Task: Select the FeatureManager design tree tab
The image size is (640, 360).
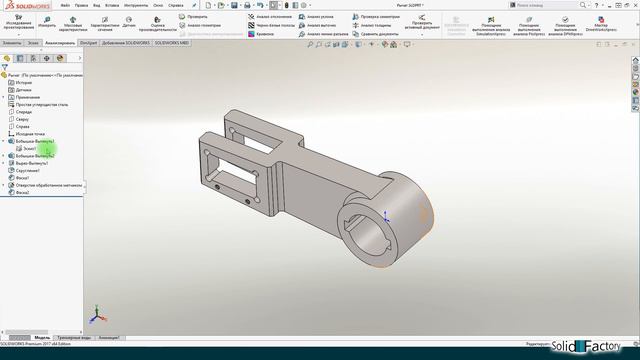Action: tap(7, 58)
